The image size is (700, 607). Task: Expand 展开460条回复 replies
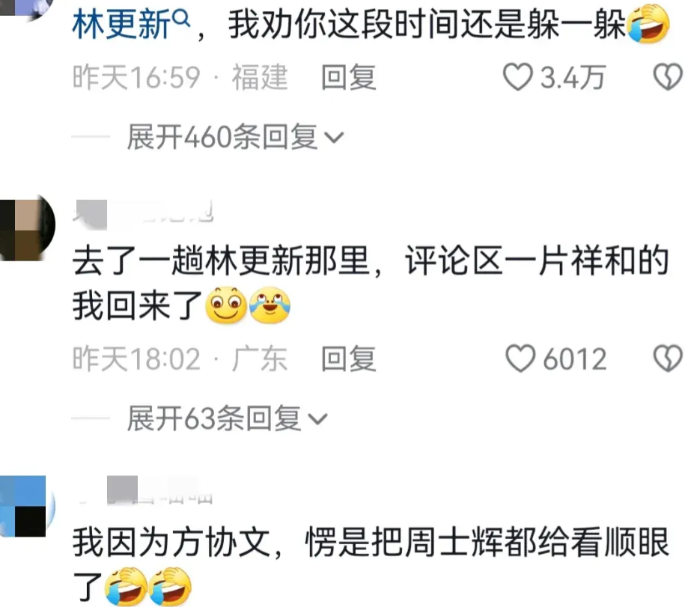(235, 136)
